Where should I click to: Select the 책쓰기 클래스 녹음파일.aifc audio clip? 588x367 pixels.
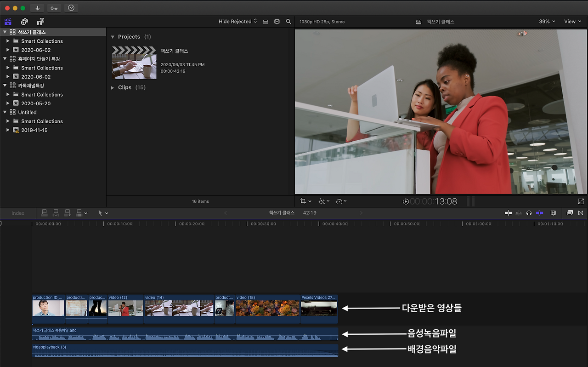(x=185, y=334)
